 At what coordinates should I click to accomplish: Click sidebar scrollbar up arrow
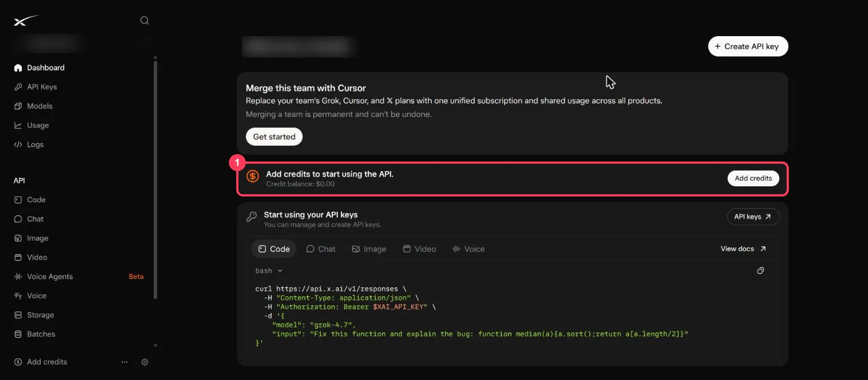155,58
